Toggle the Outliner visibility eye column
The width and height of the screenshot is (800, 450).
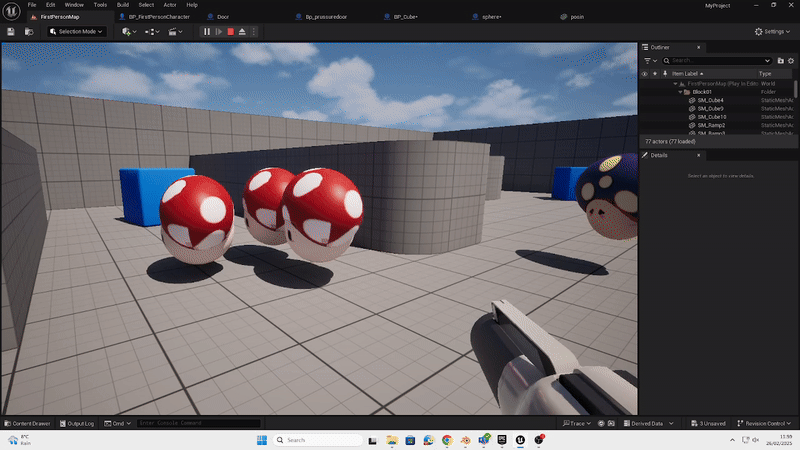(x=644, y=74)
